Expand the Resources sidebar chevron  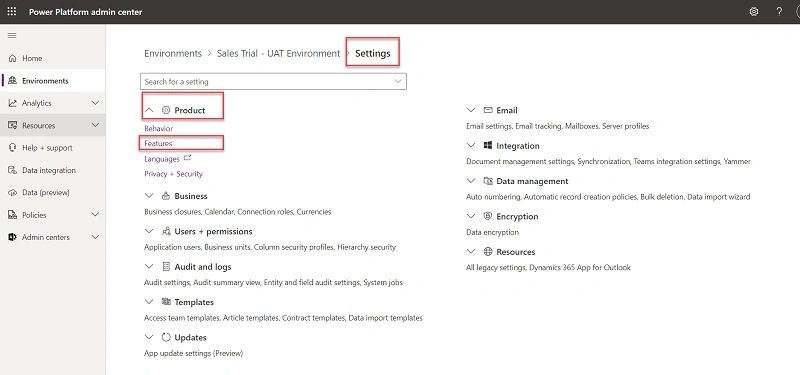(95, 126)
